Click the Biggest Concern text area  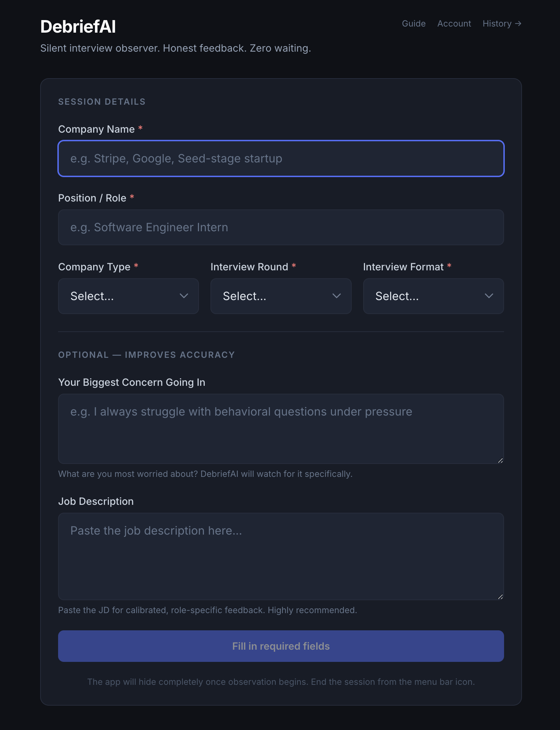click(281, 429)
